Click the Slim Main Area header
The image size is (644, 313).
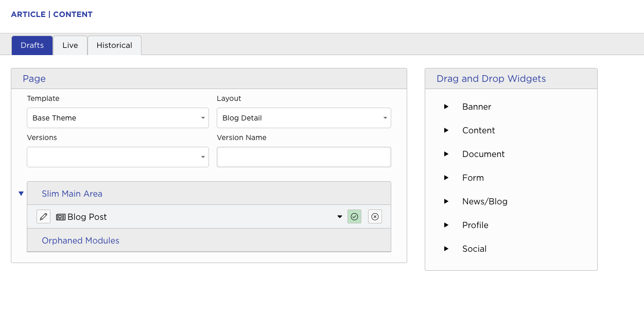tap(209, 194)
